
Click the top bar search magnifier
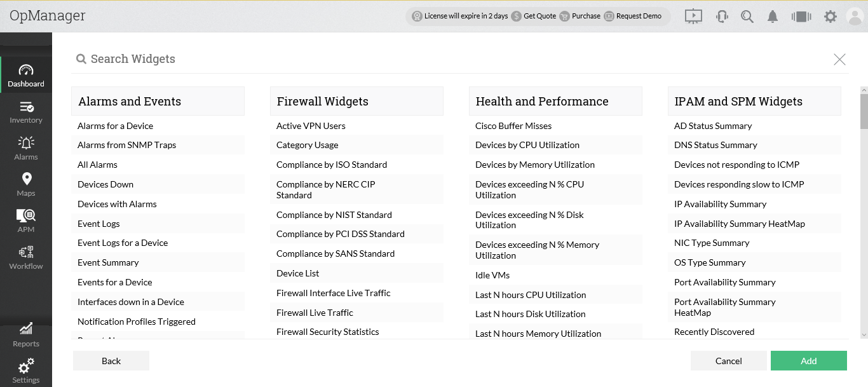pos(747,17)
